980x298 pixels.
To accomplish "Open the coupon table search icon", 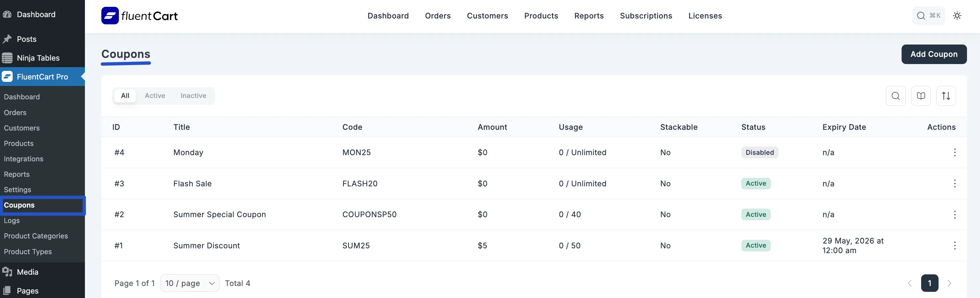I will 895,96.
